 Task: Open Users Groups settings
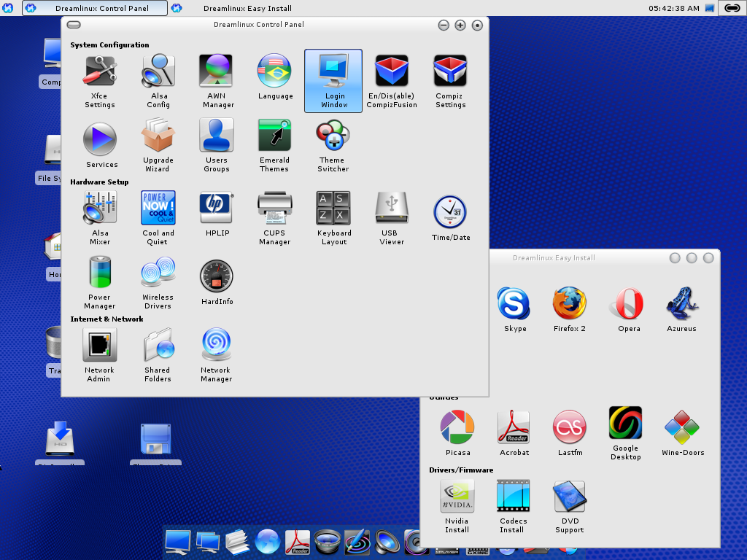pos(217,145)
